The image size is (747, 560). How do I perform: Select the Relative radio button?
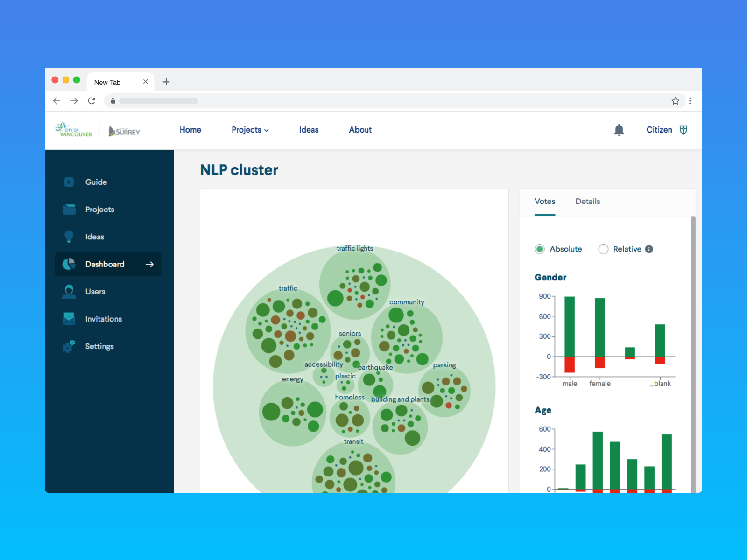coord(603,249)
